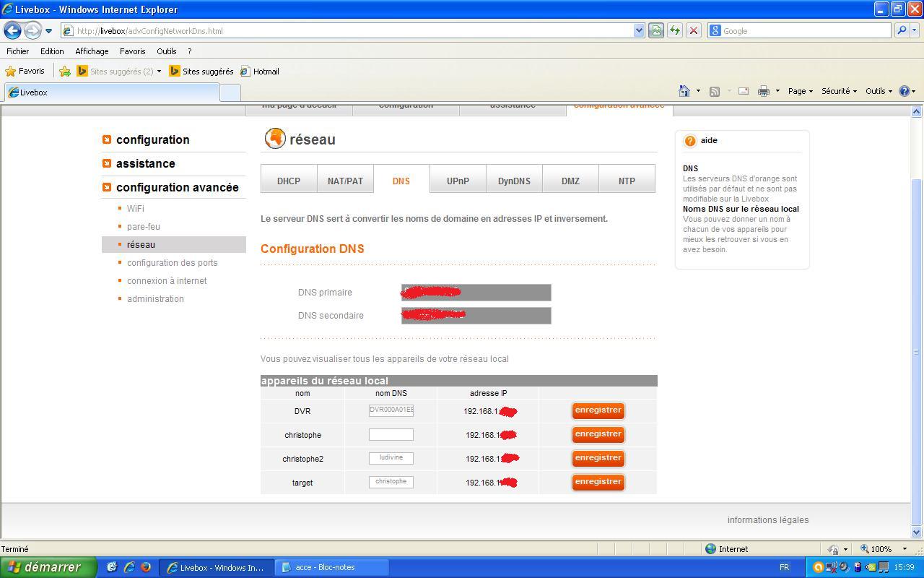This screenshot has height=578, width=924.
Task: Go back with the browser Back arrow
Action: coord(12,30)
